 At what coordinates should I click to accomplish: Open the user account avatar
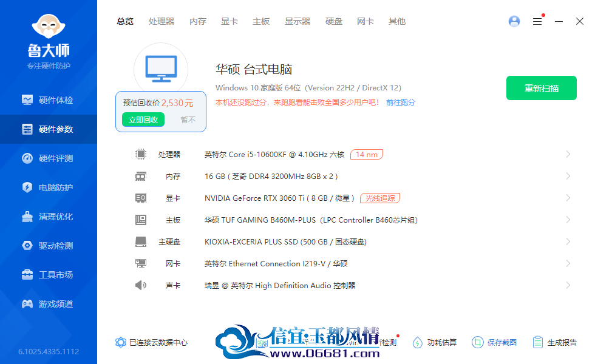tap(514, 21)
